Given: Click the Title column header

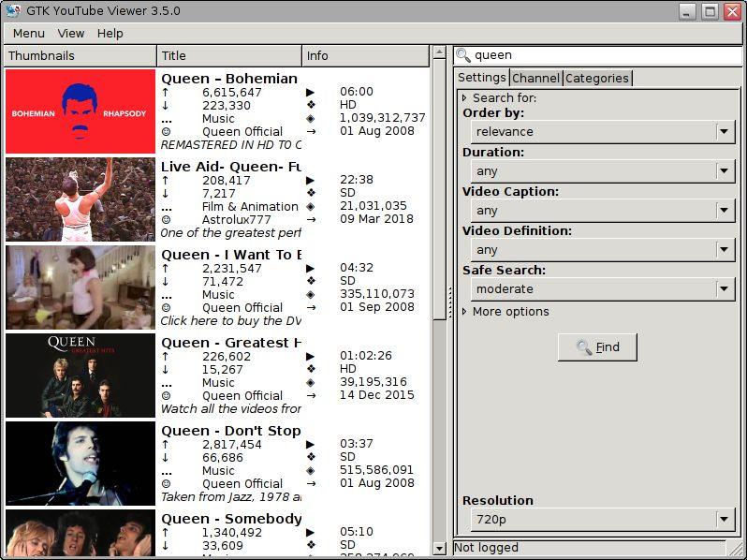Looking at the screenshot, I should point(229,56).
